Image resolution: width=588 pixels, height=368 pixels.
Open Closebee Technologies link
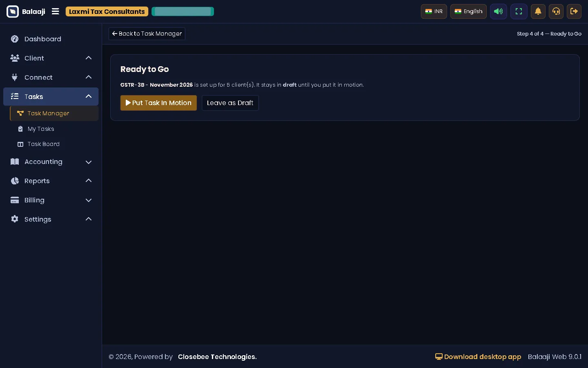pos(217,357)
